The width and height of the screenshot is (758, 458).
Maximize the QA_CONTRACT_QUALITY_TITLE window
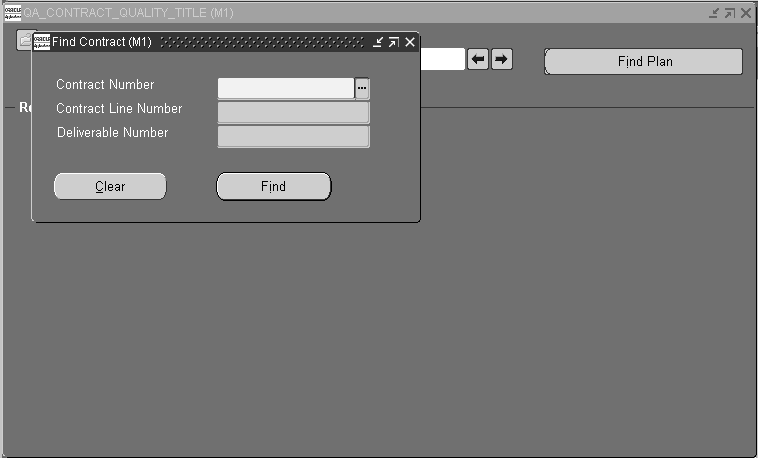tap(730, 13)
